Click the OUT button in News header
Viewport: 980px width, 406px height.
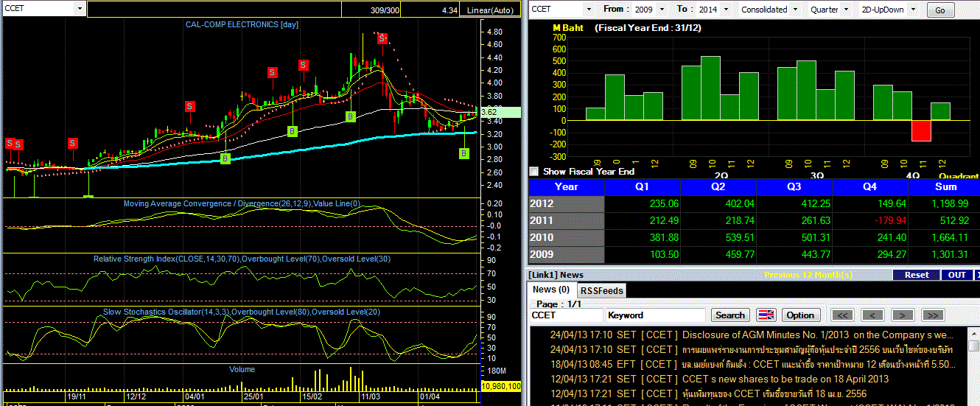[x=957, y=275]
